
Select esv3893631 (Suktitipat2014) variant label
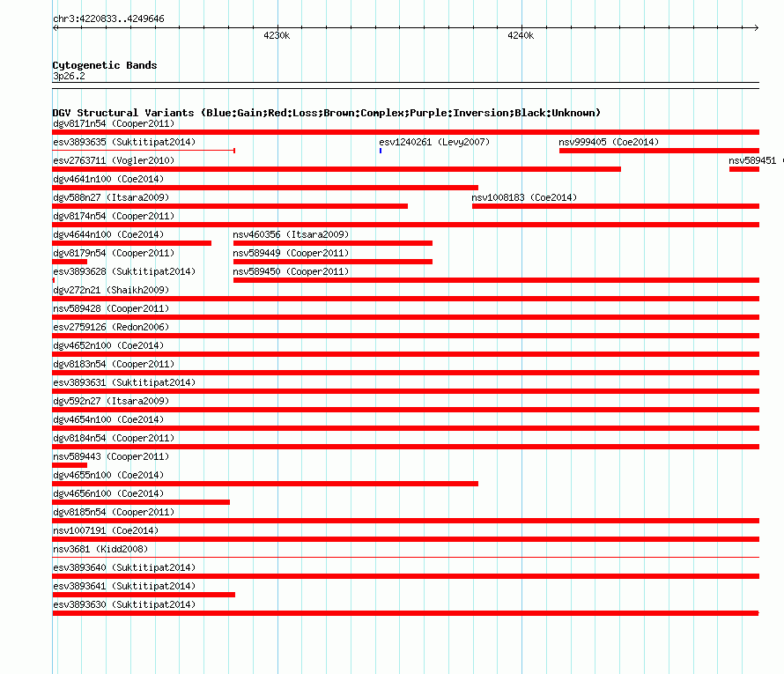(124, 382)
